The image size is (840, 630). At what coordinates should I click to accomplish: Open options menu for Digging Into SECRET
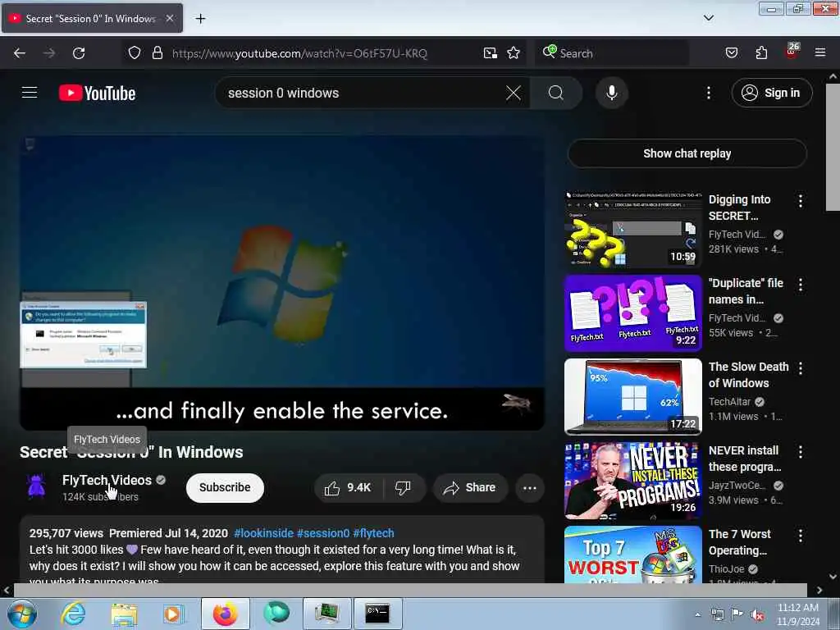pyautogui.click(x=801, y=201)
